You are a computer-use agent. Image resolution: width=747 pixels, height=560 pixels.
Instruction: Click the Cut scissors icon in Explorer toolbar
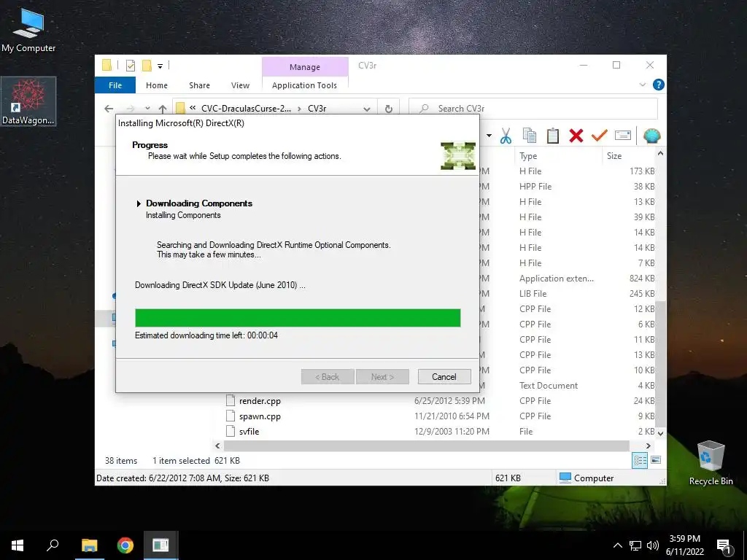[506, 136]
